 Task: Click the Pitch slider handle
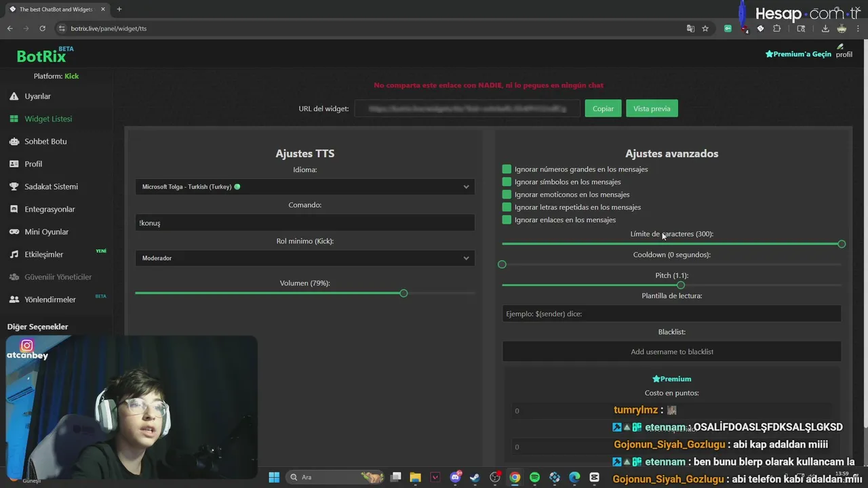tap(681, 285)
